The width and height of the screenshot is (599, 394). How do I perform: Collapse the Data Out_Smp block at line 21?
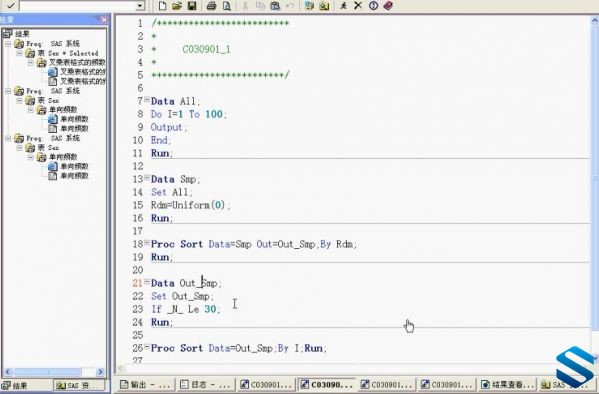coord(147,282)
